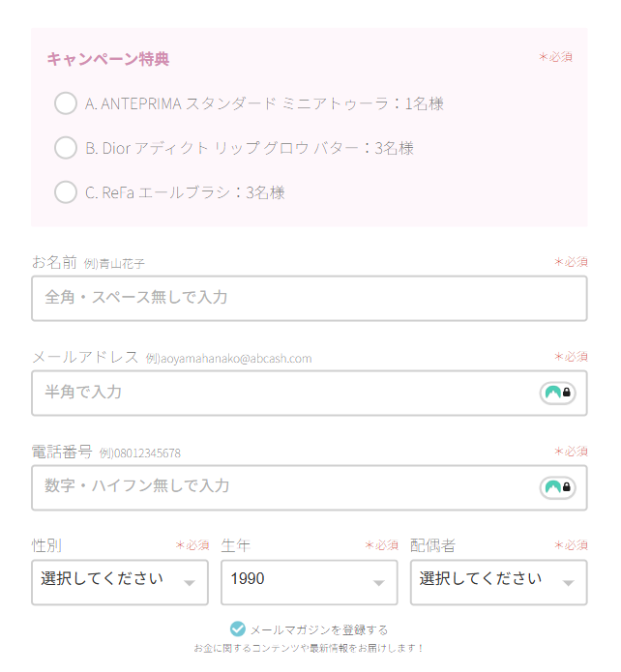Select option B. Dior アディクト リップ グロウ バター
Image resolution: width=621 pixels, height=672 pixels.
tap(66, 148)
